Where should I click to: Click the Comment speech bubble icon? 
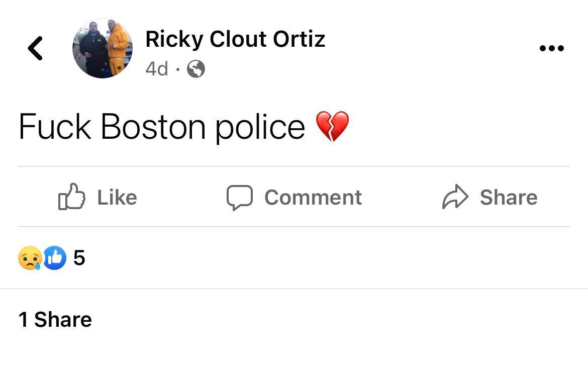coord(239,197)
